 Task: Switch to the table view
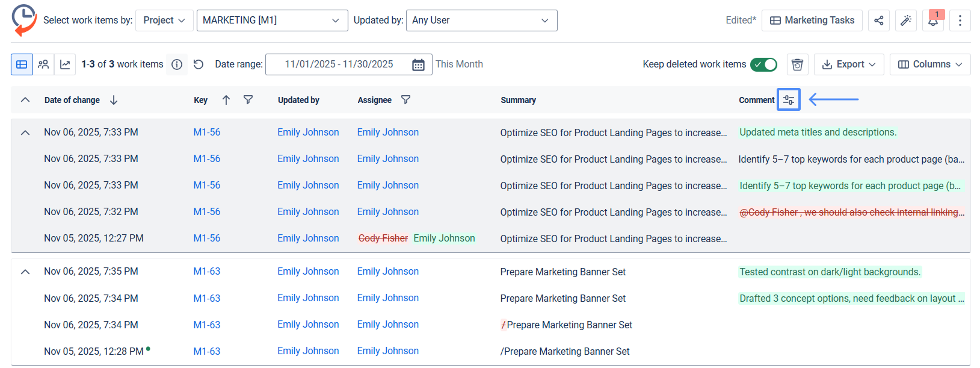click(x=22, y=64)
